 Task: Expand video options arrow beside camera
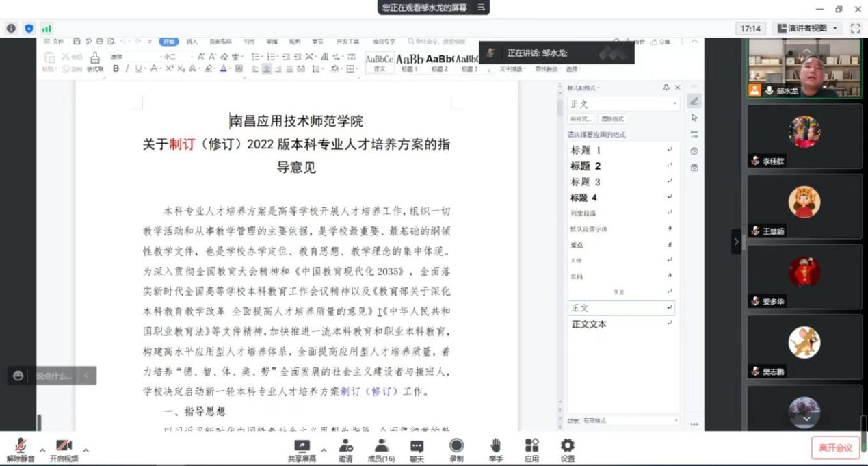(x=86, y=450)
